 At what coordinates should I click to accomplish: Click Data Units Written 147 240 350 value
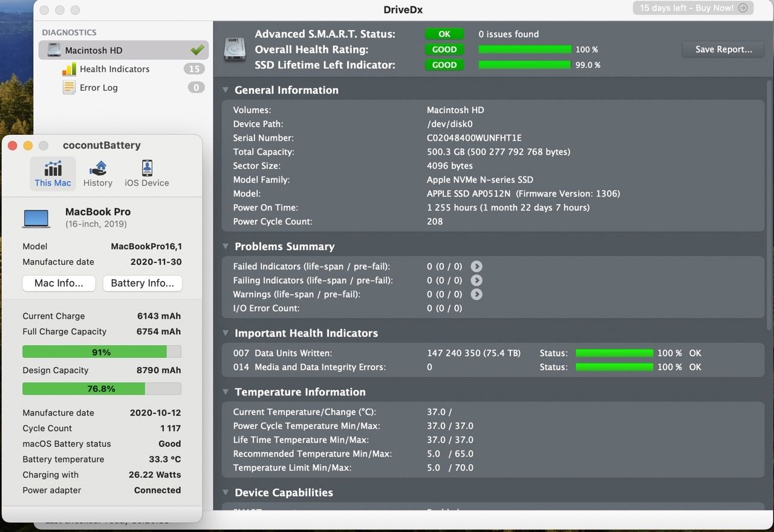[473, 353]
